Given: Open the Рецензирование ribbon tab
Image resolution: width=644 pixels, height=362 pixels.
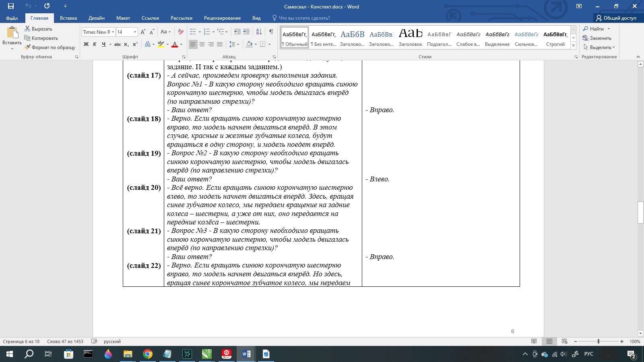Looking at the screenshot, I should [222, 18].
